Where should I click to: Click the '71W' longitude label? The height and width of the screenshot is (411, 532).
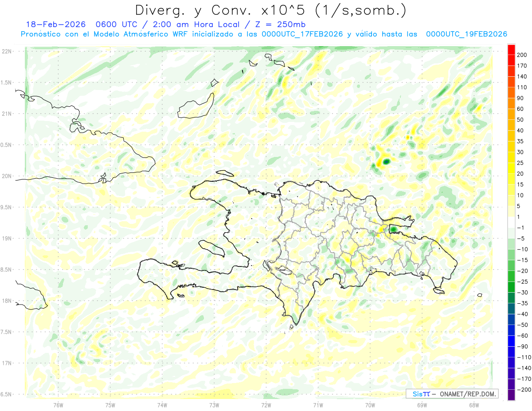point(318,404)
